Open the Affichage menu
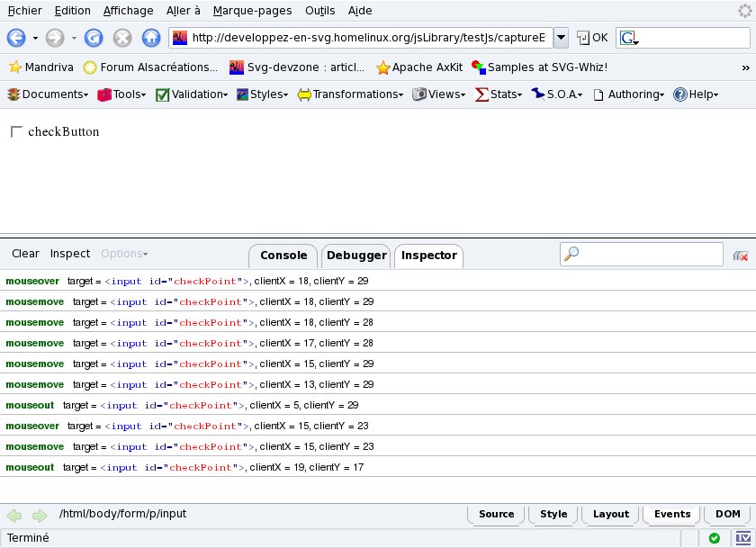756x548 pixels. 128,11
